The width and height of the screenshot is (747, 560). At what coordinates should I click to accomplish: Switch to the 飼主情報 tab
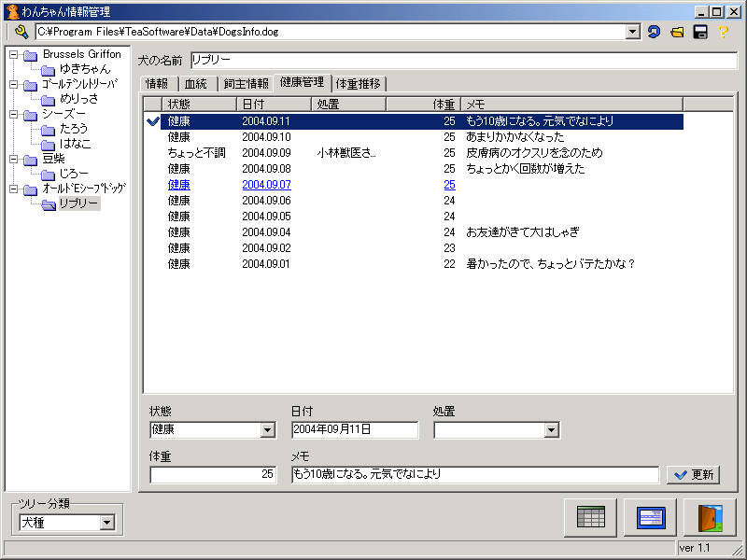[x=246, y=84]
